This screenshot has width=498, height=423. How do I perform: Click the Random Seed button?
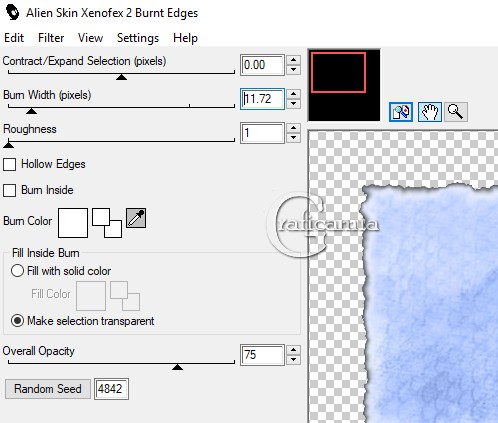(48, 389)
